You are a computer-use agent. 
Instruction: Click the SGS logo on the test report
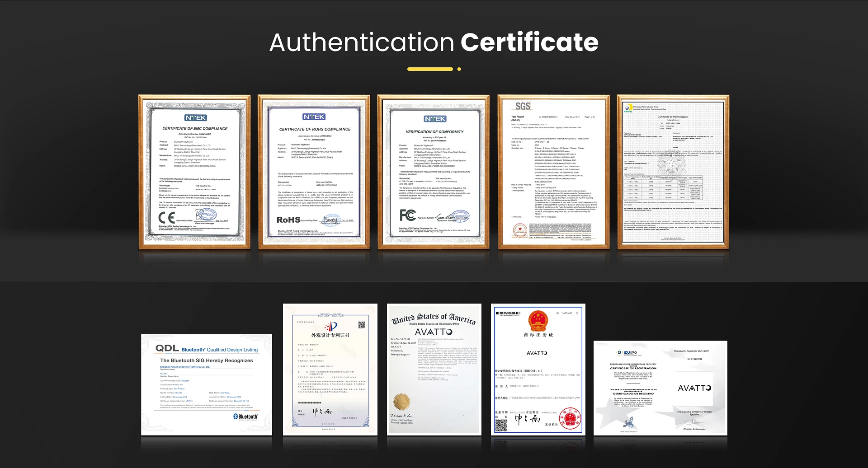tap(523, 106)
